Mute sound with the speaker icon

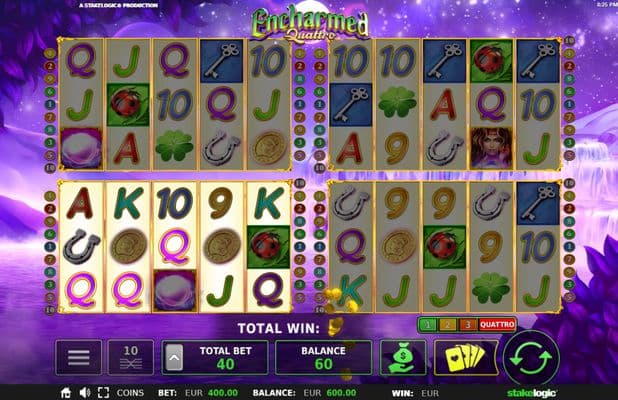pos(85,393)
